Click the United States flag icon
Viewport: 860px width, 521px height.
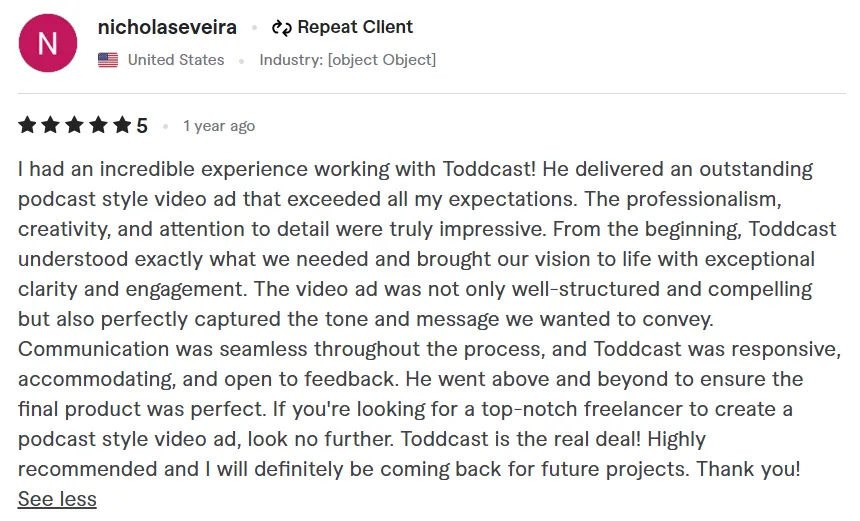(x=108, y=60)
